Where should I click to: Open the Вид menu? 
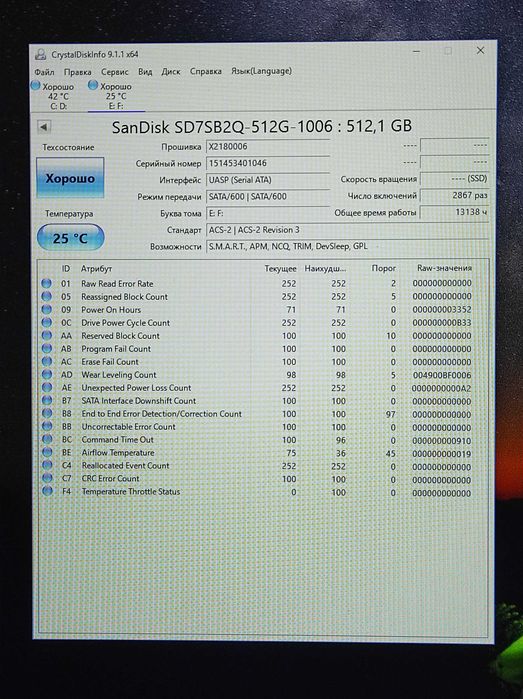click(145, 72)
